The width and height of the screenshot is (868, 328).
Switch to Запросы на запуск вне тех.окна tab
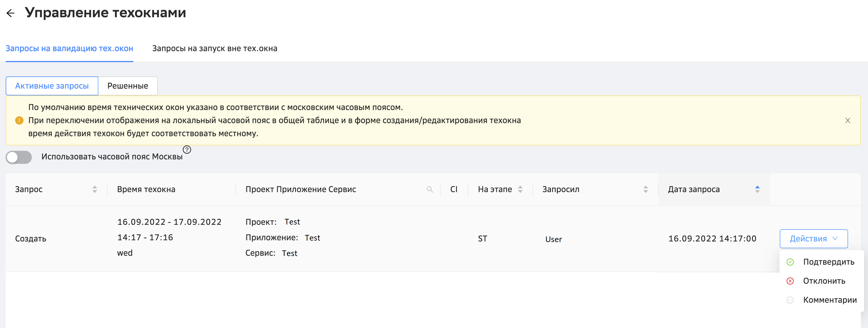(x=215, y=48)
